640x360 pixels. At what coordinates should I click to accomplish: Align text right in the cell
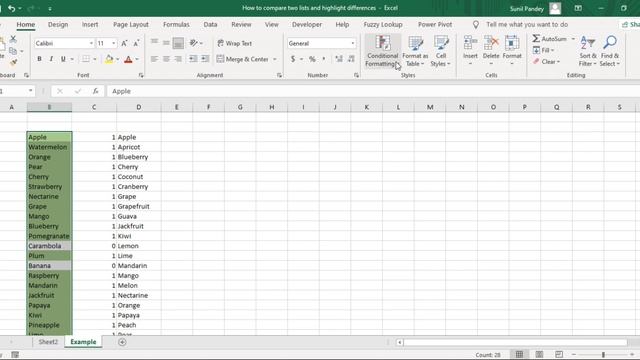(x=178, y=59)
